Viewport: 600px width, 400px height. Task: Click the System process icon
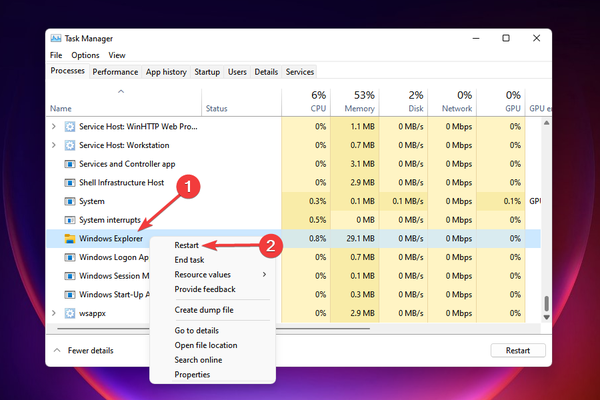tap(70, 201)
